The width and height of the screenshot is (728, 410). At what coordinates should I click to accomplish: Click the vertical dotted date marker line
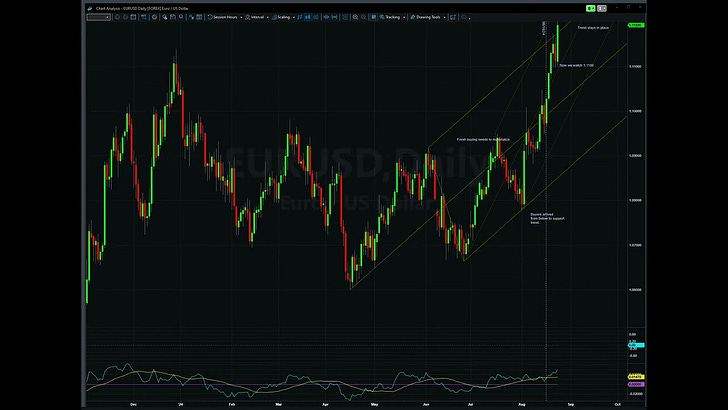click(x=546, y=209)
